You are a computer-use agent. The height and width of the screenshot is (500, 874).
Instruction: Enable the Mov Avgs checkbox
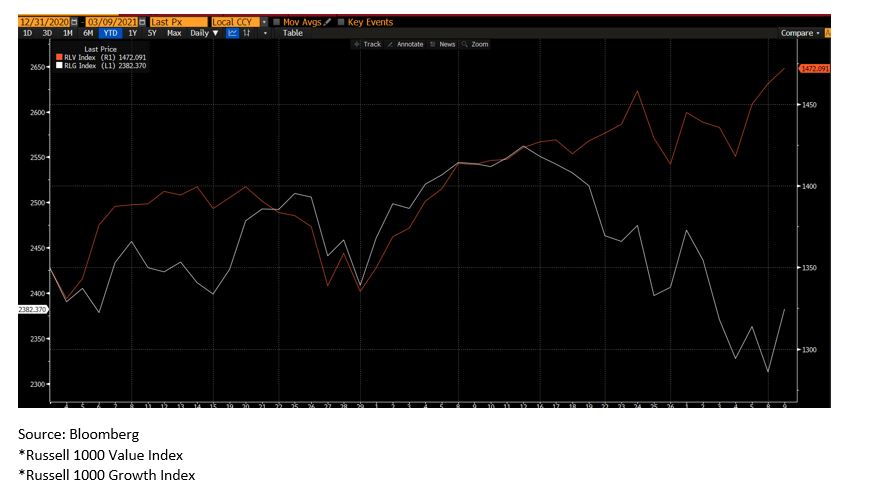point(276,22)
